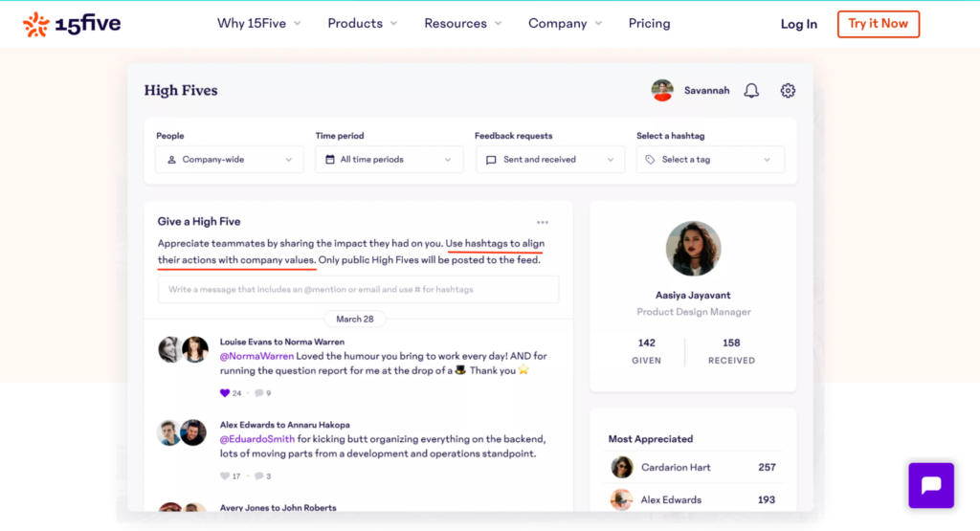Click the name Cardarion Hart
Screen dimensions: 980x531
(x=676, y=467)
